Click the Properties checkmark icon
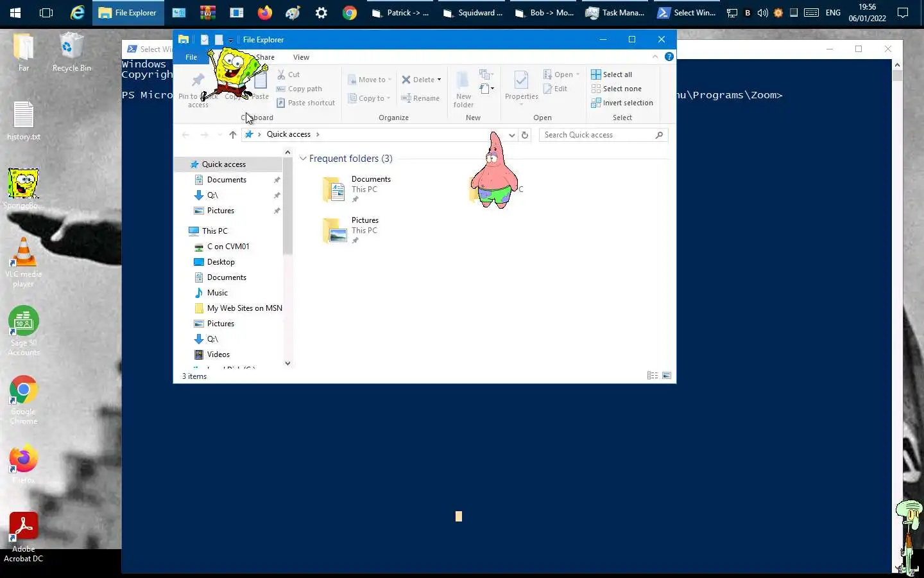This screenshot has width=924, height=578. coord(521,80)
